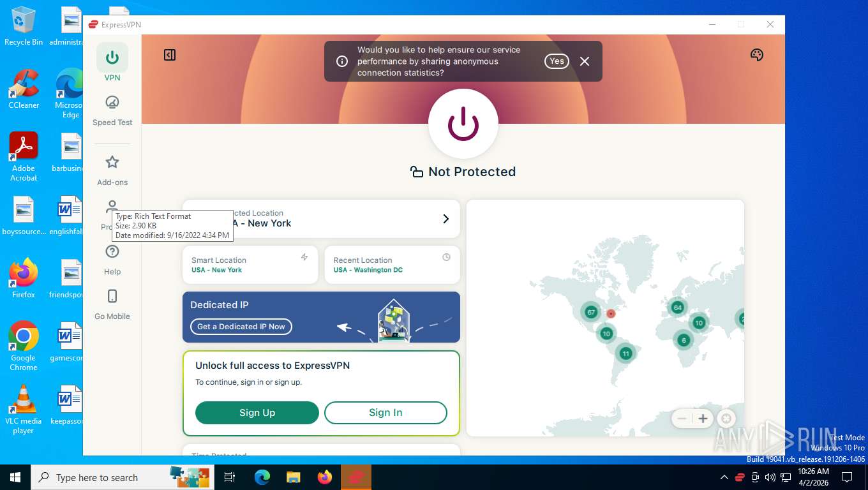Open Edge from the taskbar
The height and width of the screenshot is (490, 868).
tap(262, 477)
